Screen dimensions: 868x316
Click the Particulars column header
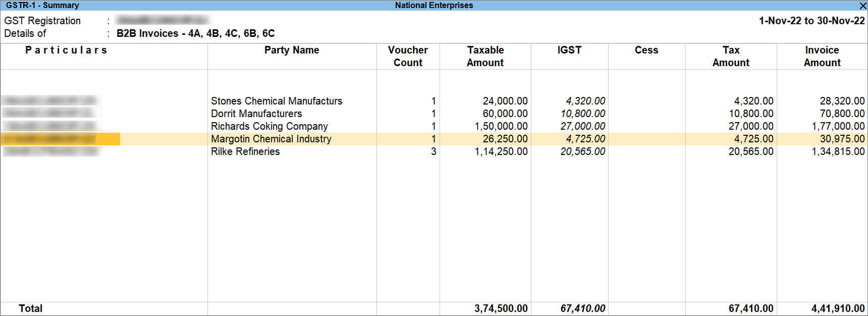pyautogui.click(x=66, y=50)
